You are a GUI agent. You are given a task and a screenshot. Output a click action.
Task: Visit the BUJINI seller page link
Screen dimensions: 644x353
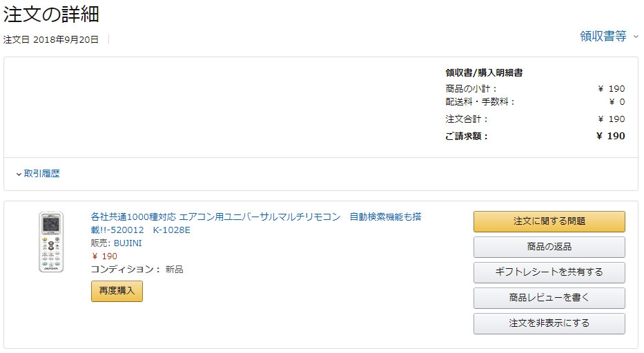128,243
